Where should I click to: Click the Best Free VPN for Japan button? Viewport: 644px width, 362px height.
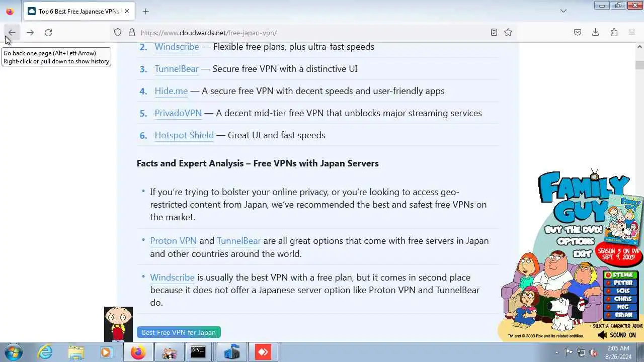click(179, 332)
